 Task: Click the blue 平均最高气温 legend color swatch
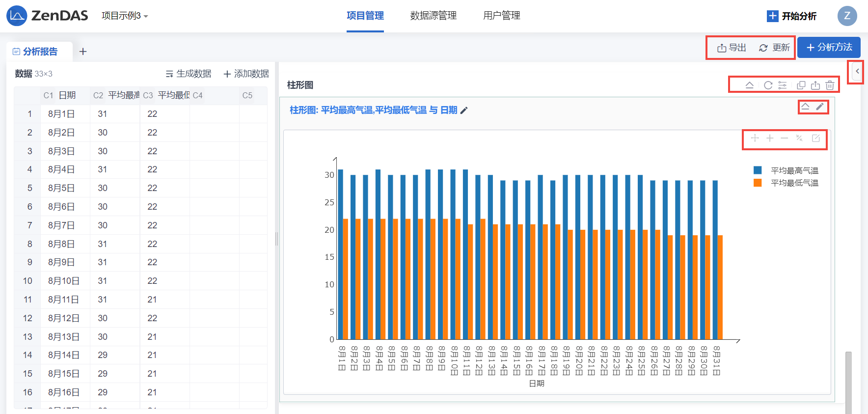tap(758, 170)
